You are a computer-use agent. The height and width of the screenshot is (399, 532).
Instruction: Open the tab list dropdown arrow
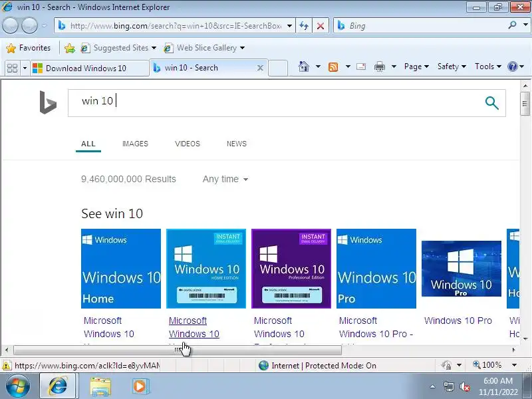click(25, 68)
